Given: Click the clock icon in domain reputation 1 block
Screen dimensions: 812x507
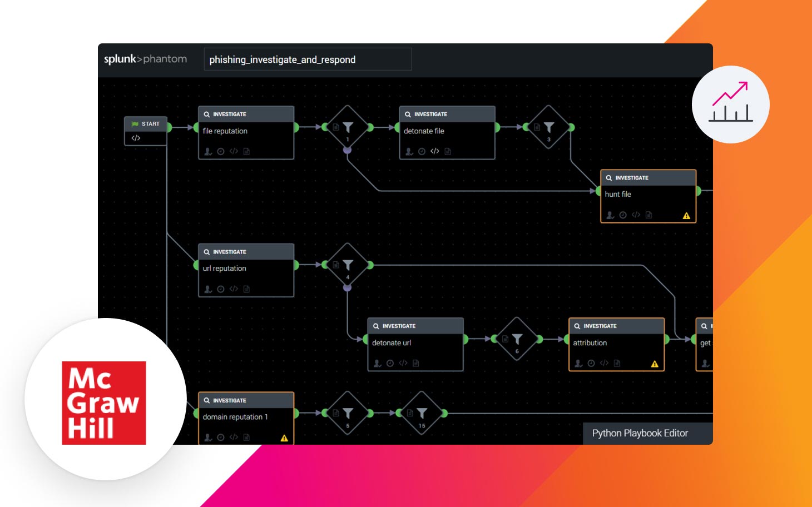Looking at the screenshot, I should (221, 438).
